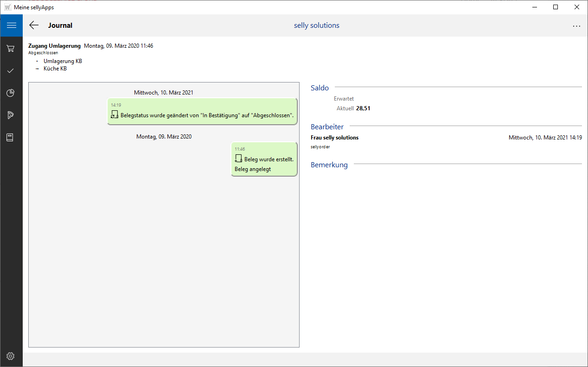Click the pizza slice icon in sidebar

click(11, 115)
